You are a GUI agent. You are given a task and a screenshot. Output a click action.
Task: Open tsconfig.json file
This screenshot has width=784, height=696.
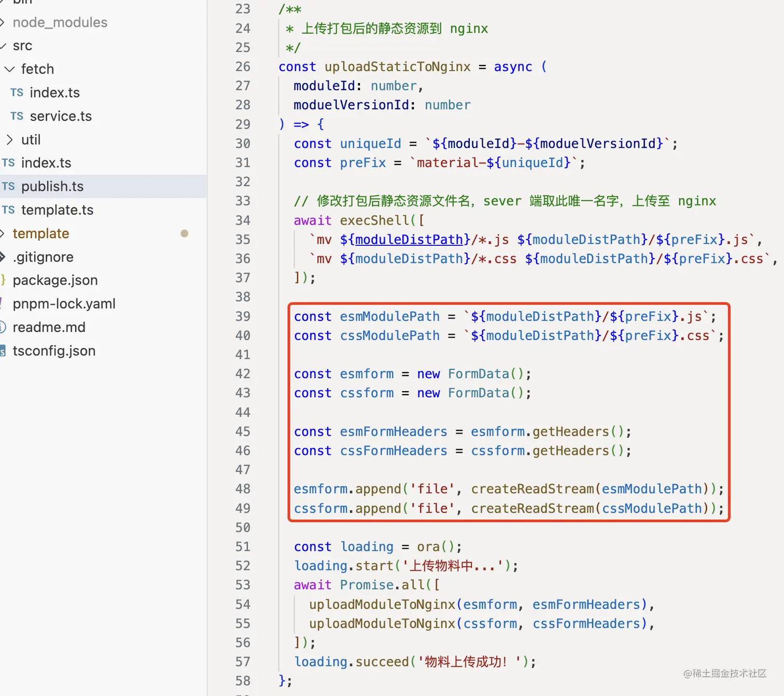pos(54,351)
